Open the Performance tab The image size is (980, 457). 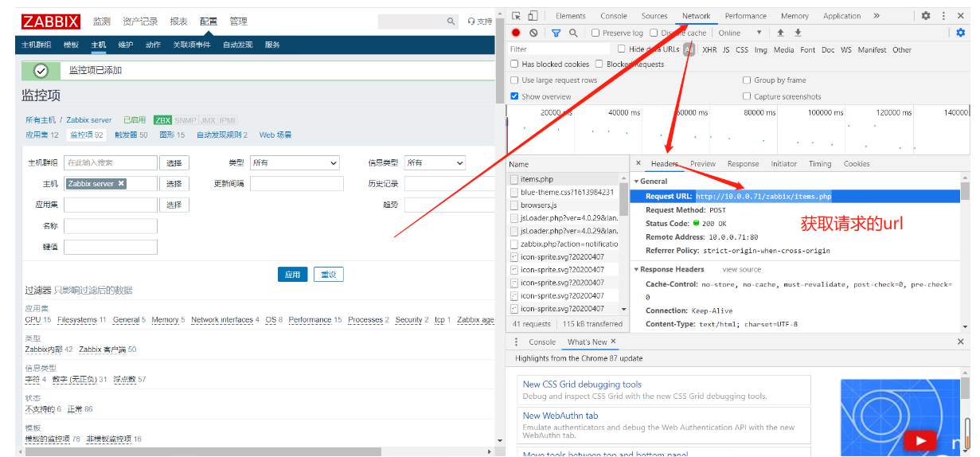(746, 16)
